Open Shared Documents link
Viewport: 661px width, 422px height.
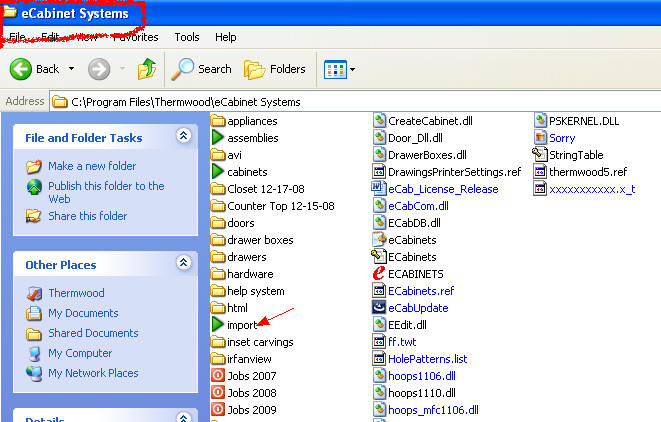[x=93, y=333]
